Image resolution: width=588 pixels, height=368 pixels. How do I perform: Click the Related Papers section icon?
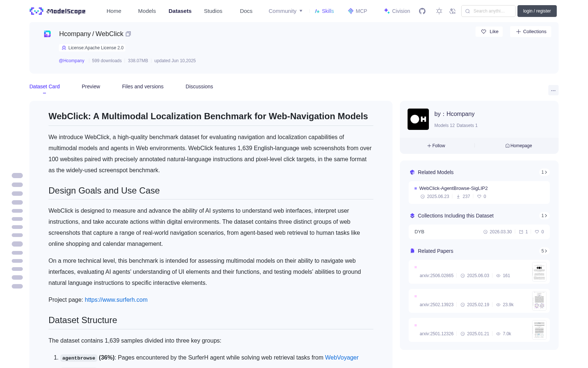(x=412, y=251)
